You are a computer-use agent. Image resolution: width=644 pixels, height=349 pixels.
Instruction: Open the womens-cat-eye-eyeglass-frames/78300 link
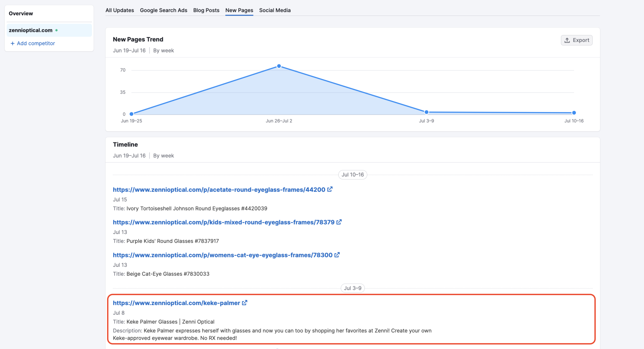click(x=223, y=255)
